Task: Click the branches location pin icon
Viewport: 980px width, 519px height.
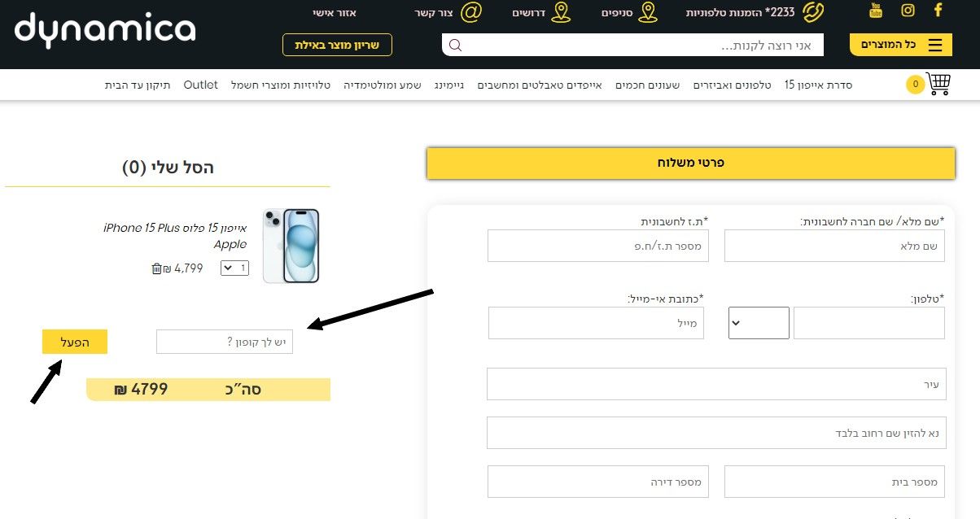Action: (648, 12)
